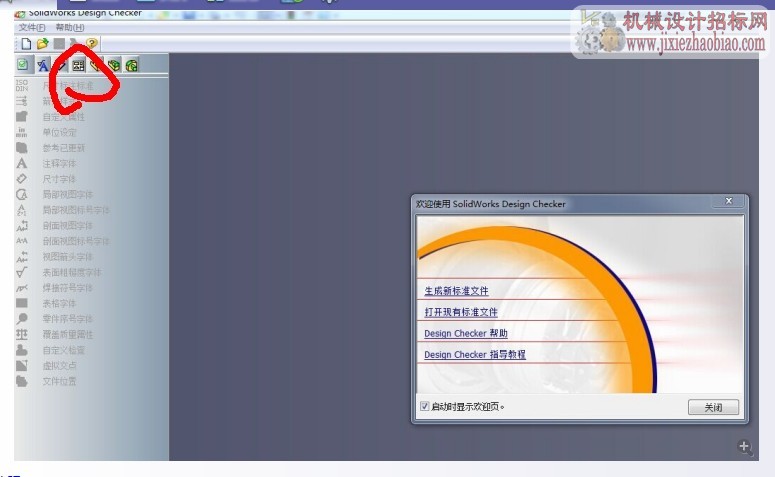Open the Design Checker 帮助 link
This screenshot has width=775, height=477.
coord(466,334)
